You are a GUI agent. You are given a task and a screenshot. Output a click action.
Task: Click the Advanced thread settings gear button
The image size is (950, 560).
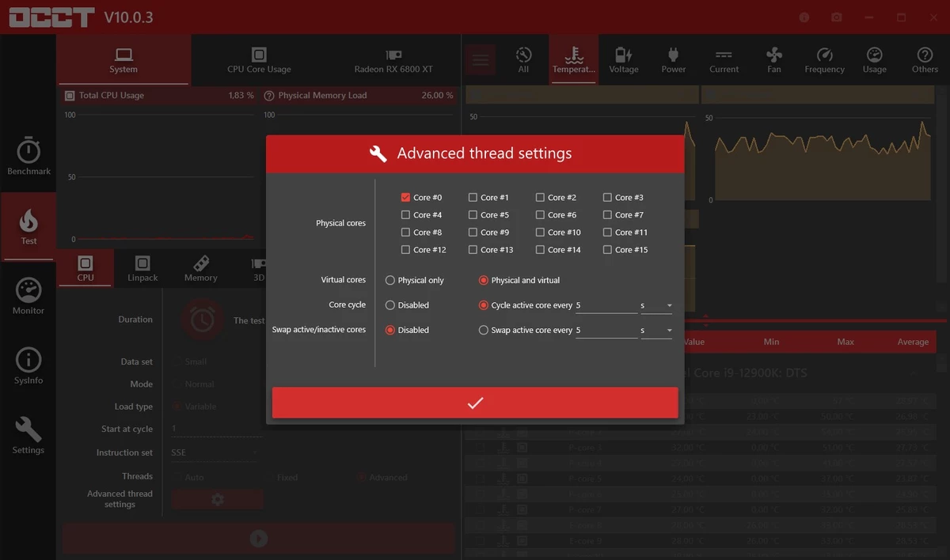(x=218, y=499)
